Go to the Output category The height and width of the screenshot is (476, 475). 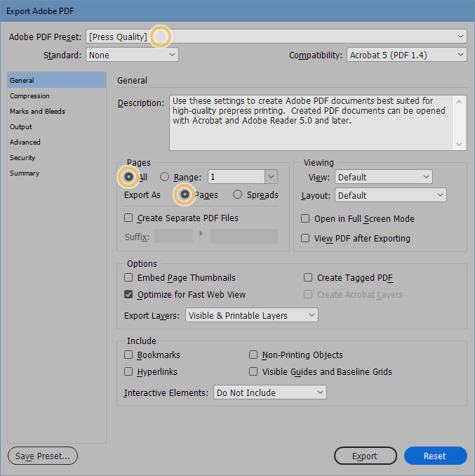[x=57, y=127]
